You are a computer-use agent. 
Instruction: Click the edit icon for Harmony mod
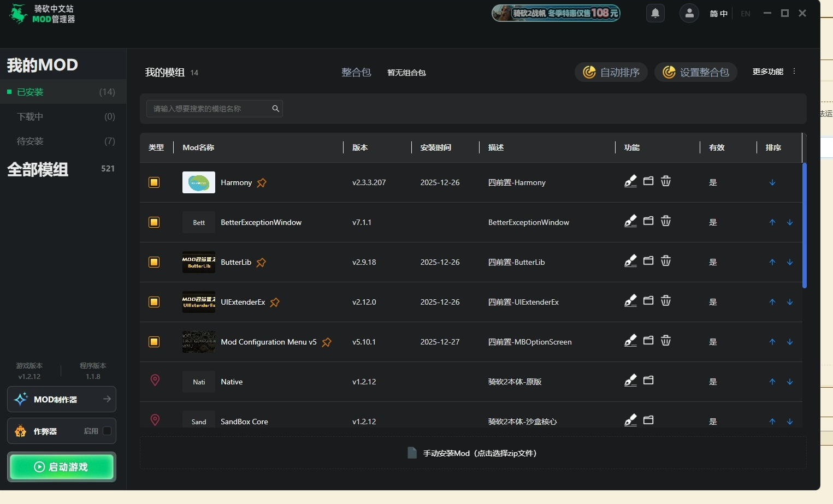(630, 181)
